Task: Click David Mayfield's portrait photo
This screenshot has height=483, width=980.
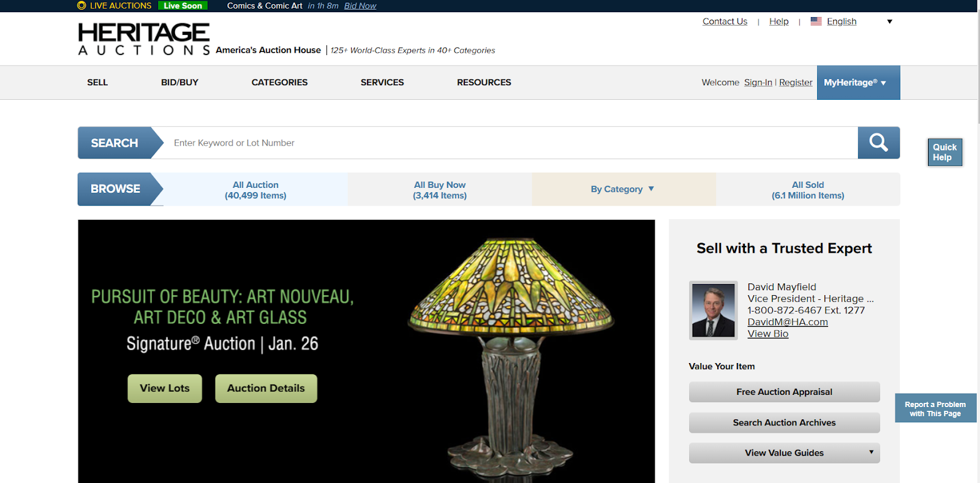Action: click(x=713, y=310)
